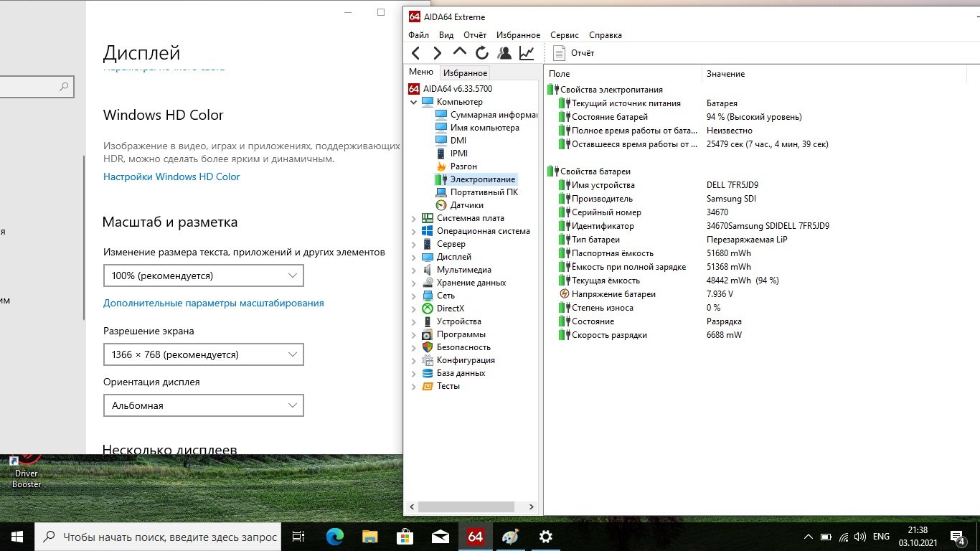Screen dimensions: 980x551
Task: Refresh the AIDA64 page
Action: coord(482,52)
